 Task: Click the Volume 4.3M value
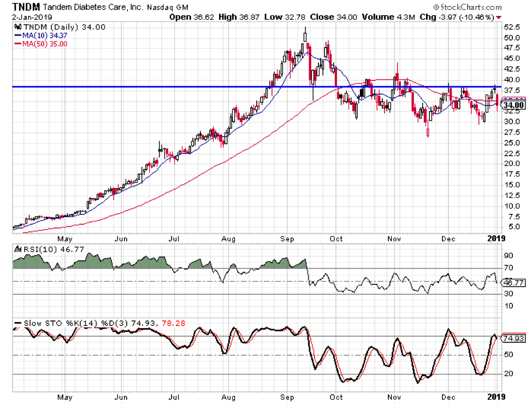[388, 17]
